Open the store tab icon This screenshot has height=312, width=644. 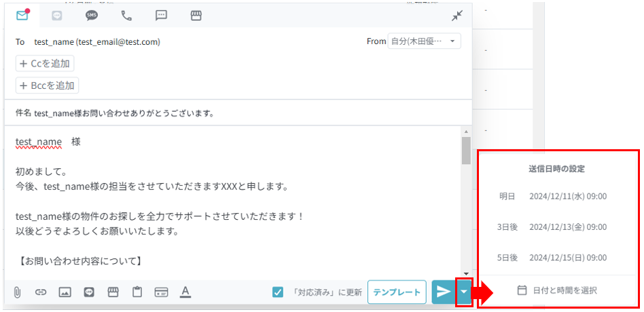pos(196,16)
